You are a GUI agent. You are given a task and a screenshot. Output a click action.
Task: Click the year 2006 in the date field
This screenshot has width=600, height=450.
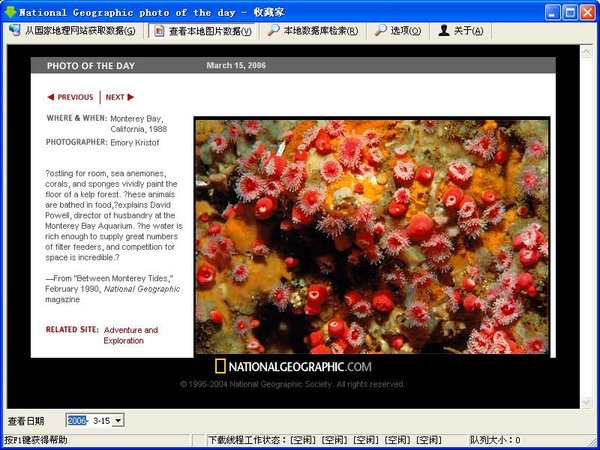[79, 420]
